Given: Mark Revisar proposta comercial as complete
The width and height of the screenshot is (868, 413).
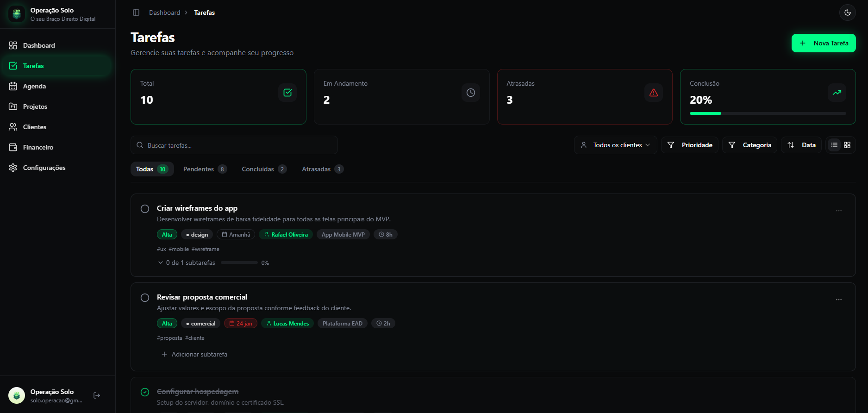Looking at the screenshot, I should (145, 298).
